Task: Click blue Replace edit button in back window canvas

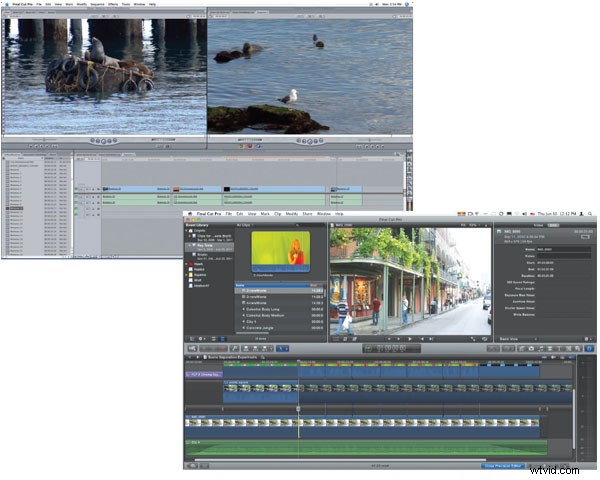Action: [x=258, y=146]
